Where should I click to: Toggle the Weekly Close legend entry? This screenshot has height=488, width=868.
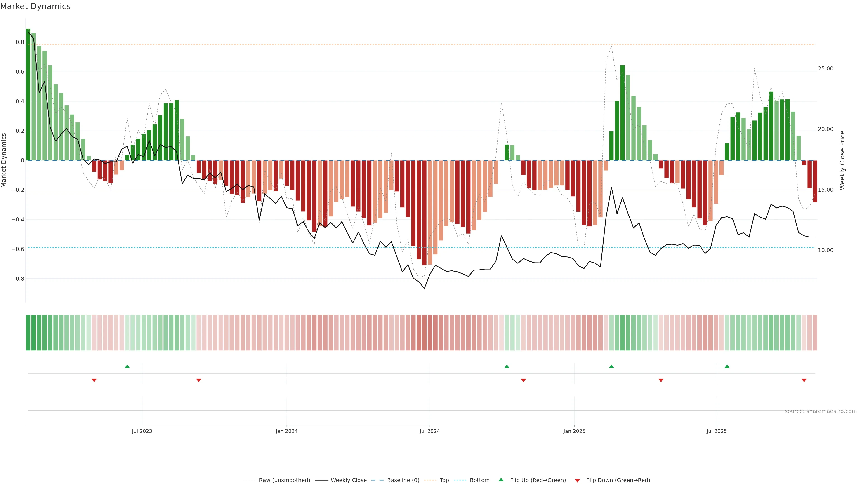pos(348,480)
